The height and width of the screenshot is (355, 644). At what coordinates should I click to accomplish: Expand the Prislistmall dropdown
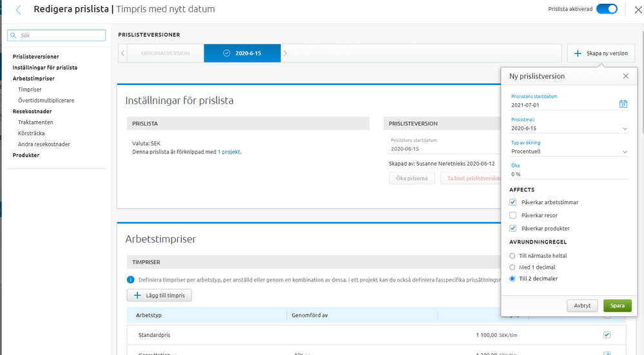[625, 129]
